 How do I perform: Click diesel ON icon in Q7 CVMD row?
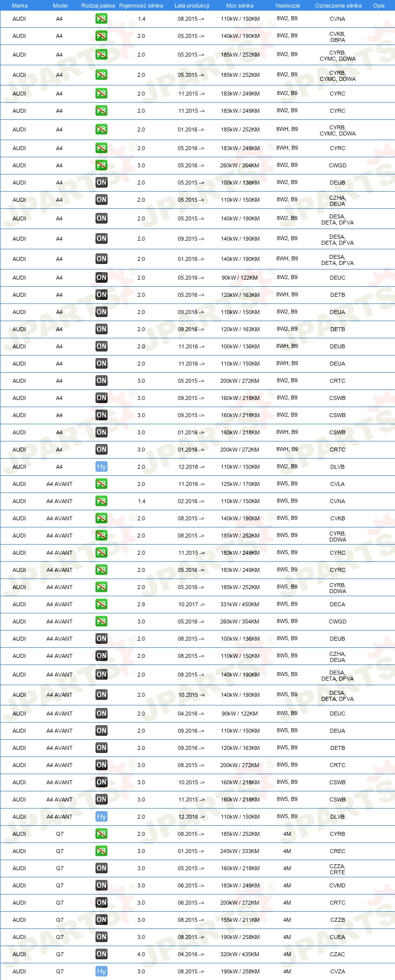point(102,885)
